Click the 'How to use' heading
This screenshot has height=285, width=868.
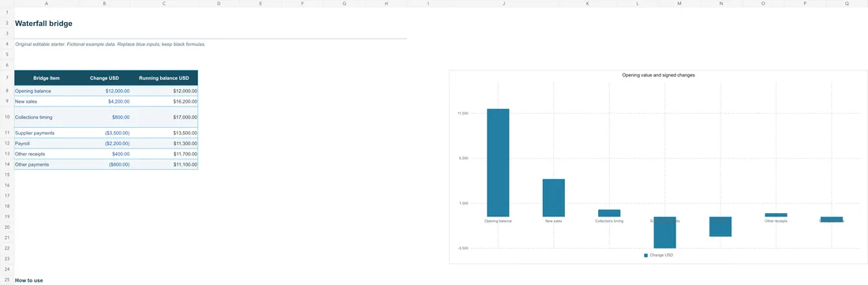28,280
